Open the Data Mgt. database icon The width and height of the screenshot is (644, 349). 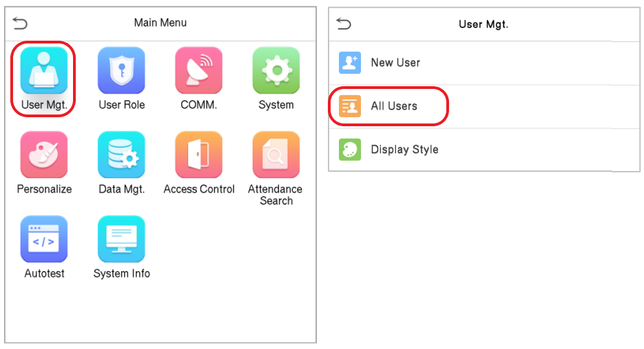click(121, 154)
